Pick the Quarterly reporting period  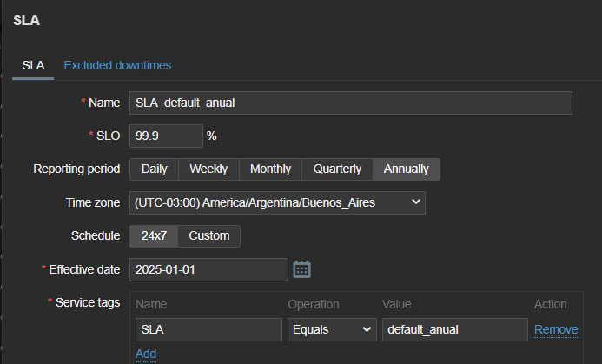click(337, 169)
